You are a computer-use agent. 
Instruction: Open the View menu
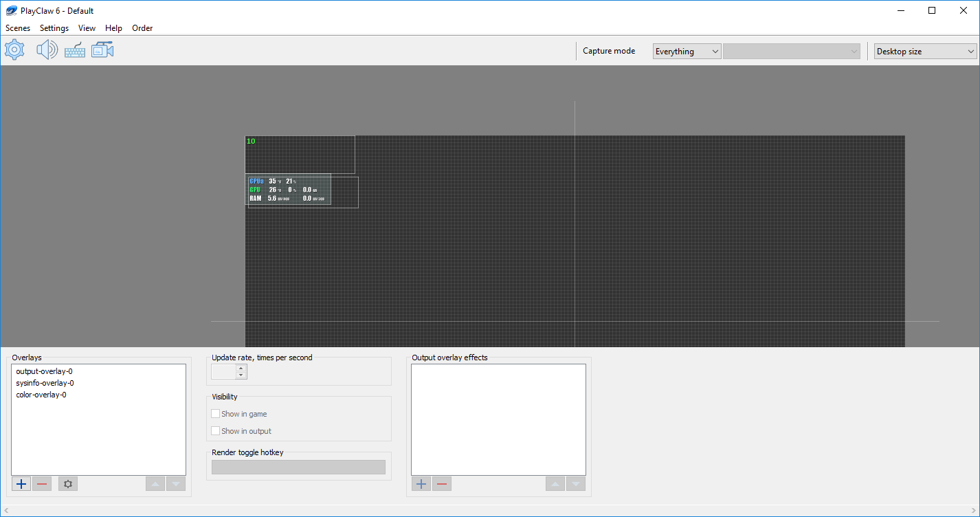[87, 28]
